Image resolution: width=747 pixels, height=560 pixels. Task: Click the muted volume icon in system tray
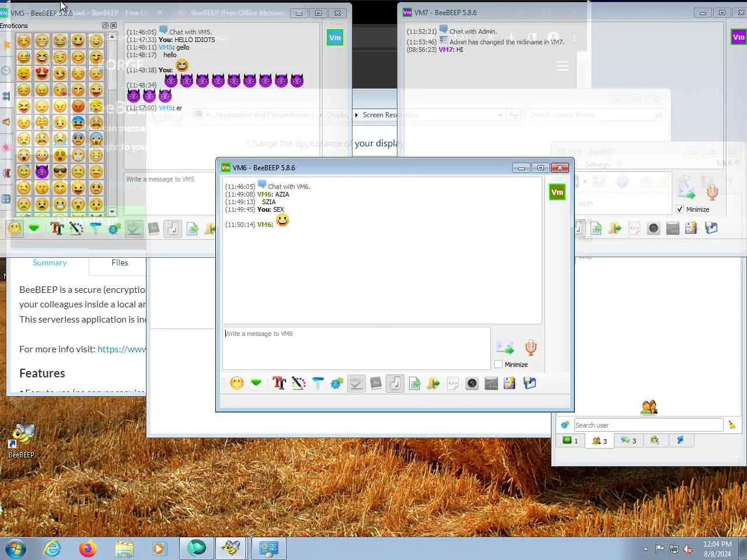click(x=688, y=549)
